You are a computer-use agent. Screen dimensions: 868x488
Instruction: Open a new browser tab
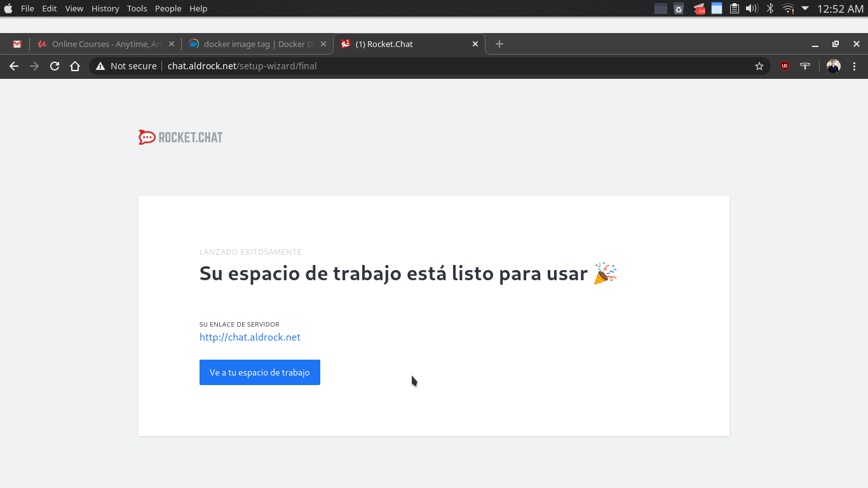pyautogui.click(x=499, y=44)
